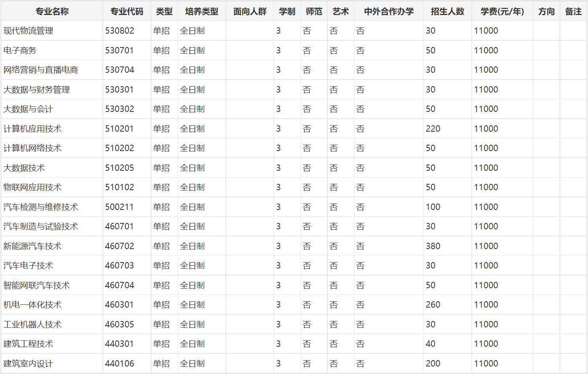588x374 pixels.
Task: Click major code 500211
Action: pos(119,207)
